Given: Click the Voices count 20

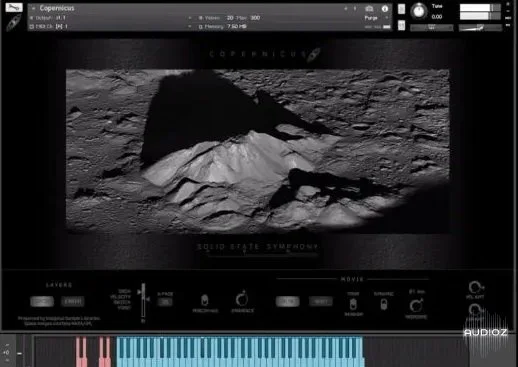Looking at the screenshot, I should (x=230, y=18).
